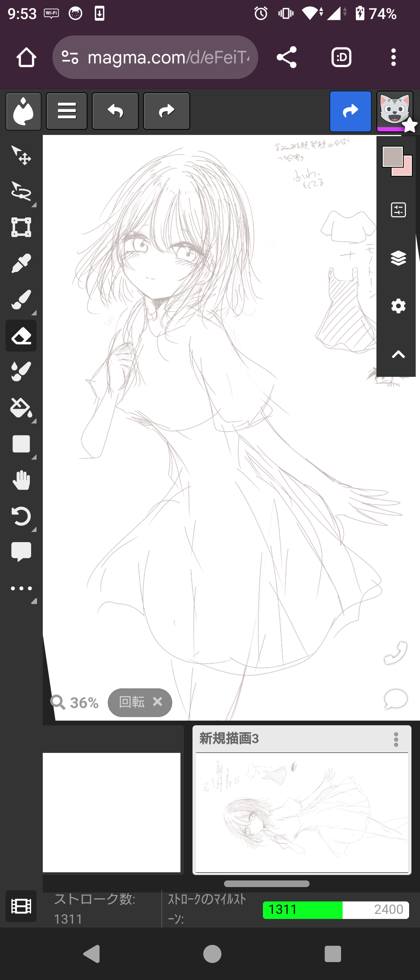The width and height of the screenshot is (420, 980).
Task: Select the 新規描画3 canvas thumbnail
Action: [x=302, y=813]
